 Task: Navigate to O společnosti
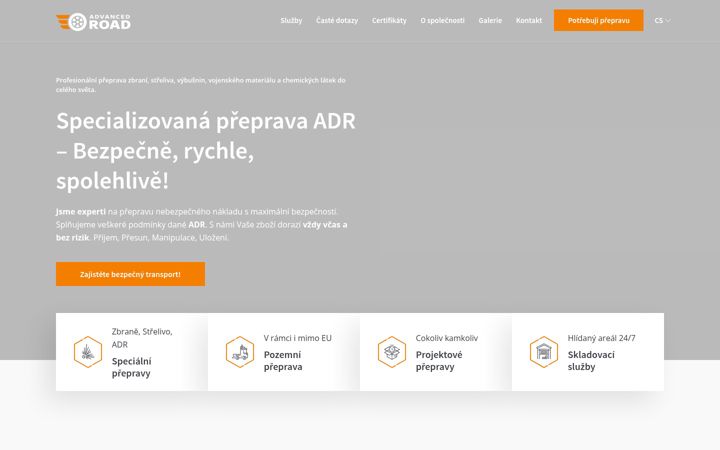tap(442, 21)
